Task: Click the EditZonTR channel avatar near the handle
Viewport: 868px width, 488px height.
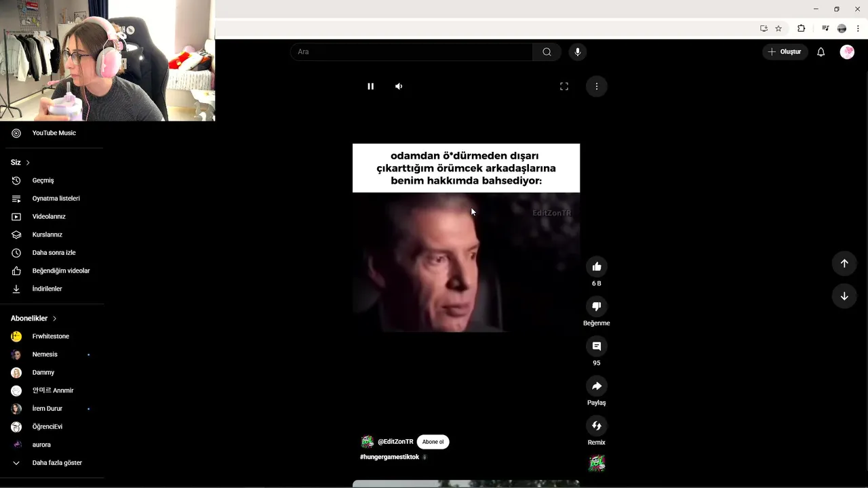Action: [367, 442]
